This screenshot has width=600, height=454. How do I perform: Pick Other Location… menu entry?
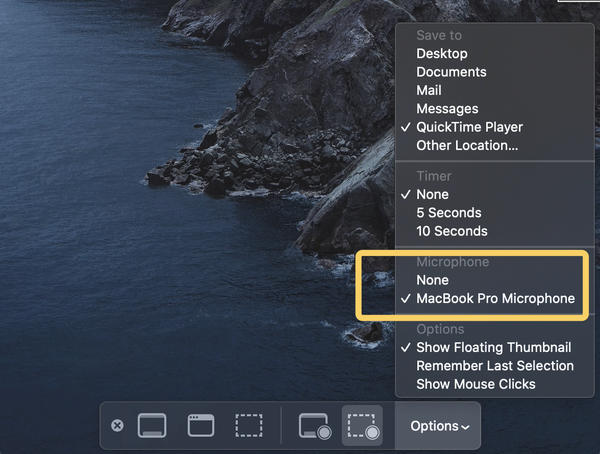tap(495, 145)
